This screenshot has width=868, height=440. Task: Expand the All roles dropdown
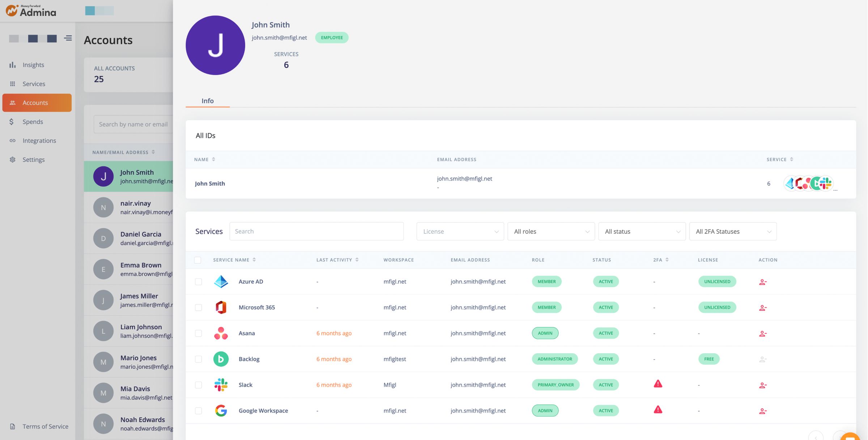pyautogui.click(x=550, y=231)
